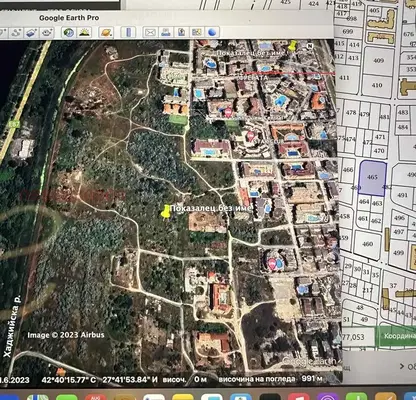Select highlighted parcel 465 on cadastral map
The image size is (416, 400).
pos(373,178)
